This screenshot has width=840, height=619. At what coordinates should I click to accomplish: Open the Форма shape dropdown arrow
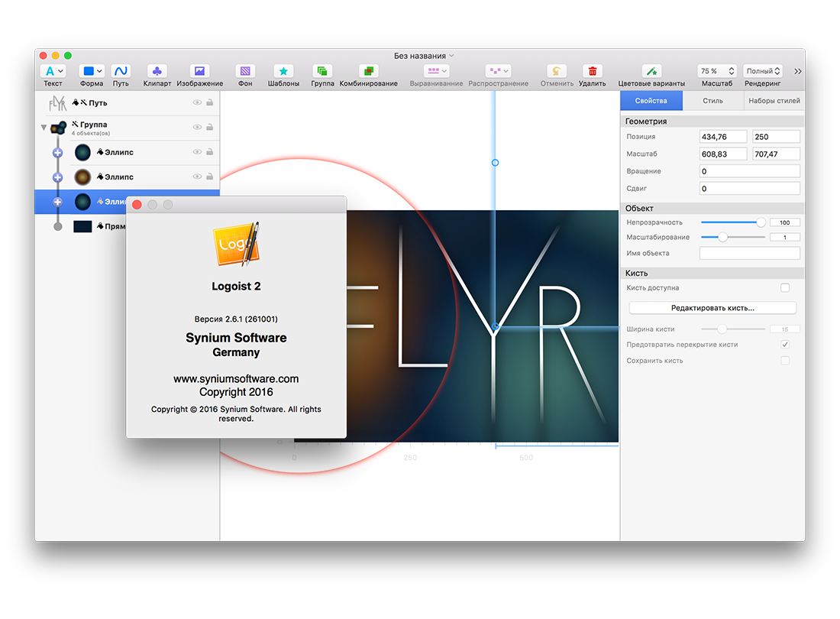click(x=99, y=71)
